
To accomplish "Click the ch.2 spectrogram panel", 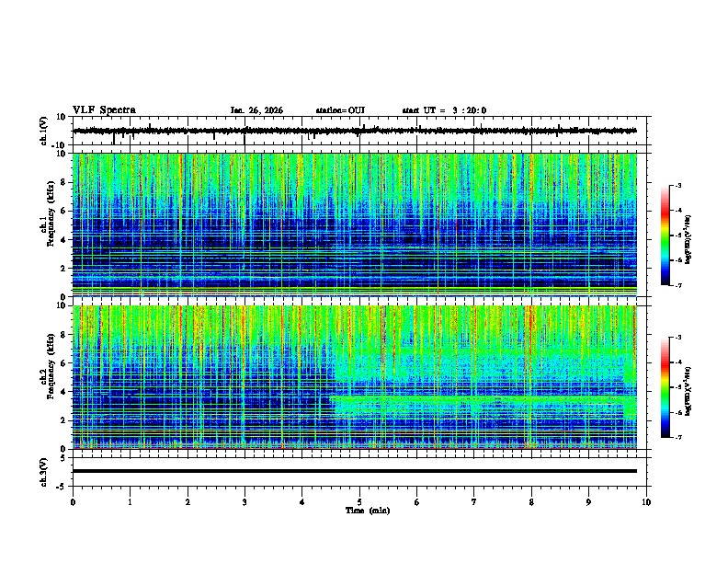I will [355, 377].
